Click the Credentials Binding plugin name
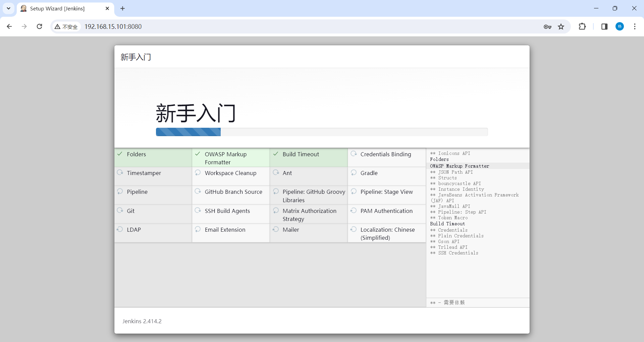Viewport: 644px width, 342px height. click(x=386, y=154)
